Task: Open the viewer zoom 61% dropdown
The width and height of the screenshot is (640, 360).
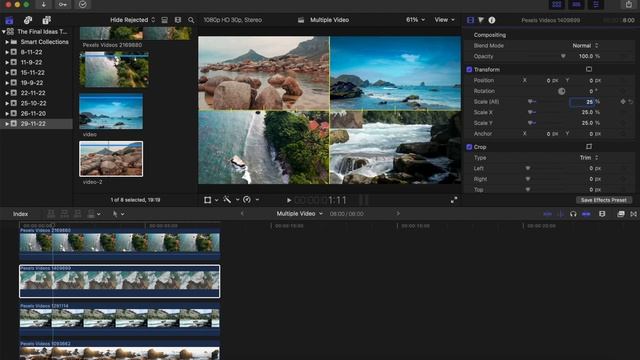Action: (416, 20)
